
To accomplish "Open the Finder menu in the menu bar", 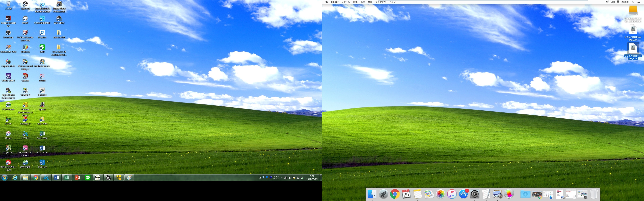I will pyautogui.click(x=335, y=2).
